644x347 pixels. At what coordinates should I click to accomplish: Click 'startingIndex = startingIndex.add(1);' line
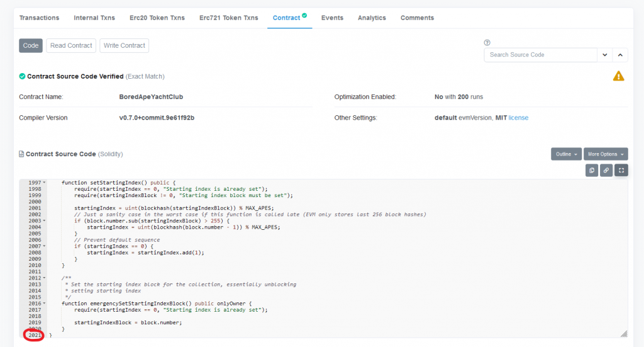145,253
